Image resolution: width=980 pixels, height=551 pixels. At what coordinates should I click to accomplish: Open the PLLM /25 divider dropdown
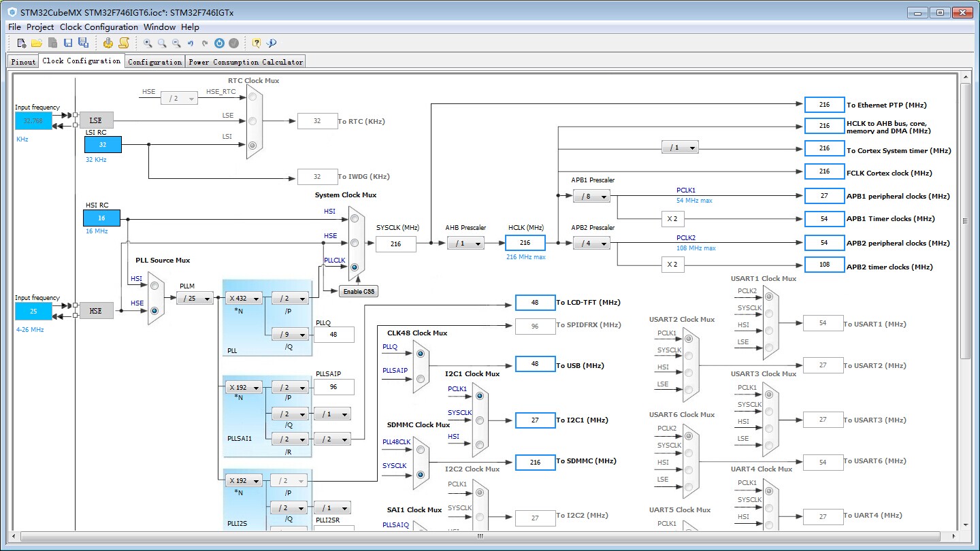click(195, 298)
